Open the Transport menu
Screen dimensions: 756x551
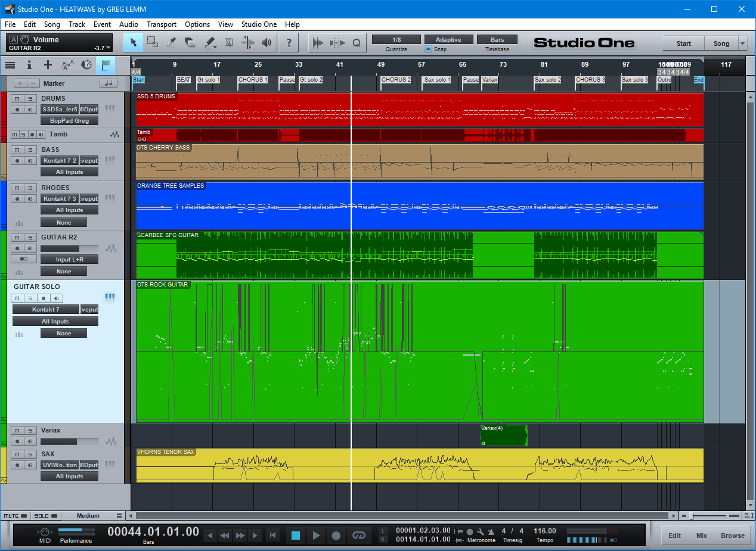[x=162, y=24]
